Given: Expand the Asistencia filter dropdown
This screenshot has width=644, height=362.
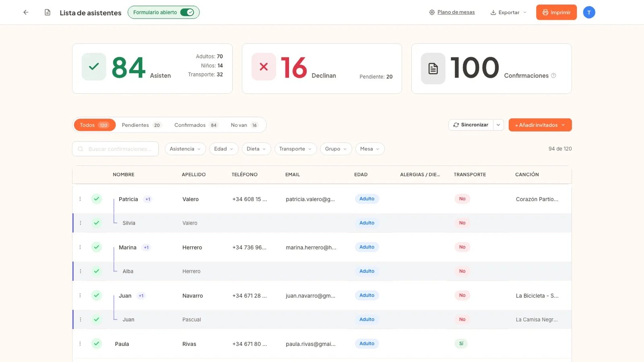Looking at the screenshot, I should (x=185, y=149).
